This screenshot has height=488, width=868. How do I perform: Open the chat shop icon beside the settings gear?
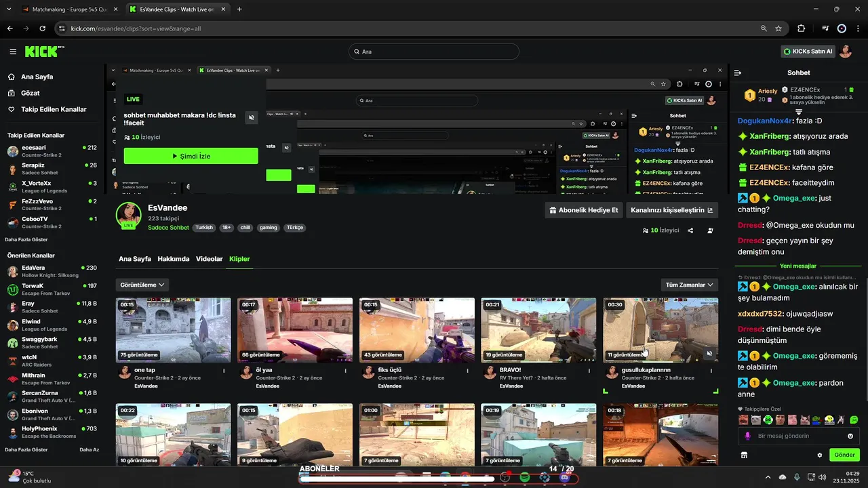coord(744,455)
